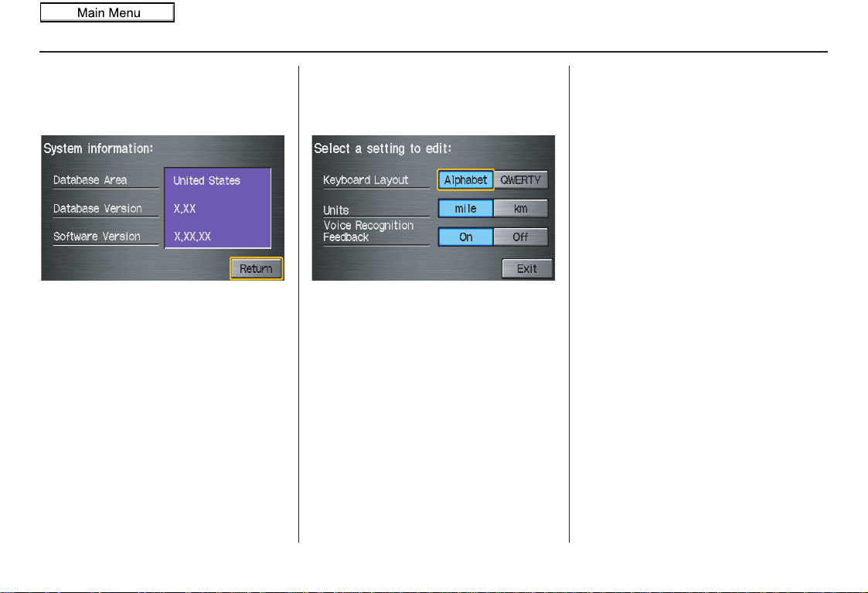Click the X.XX database version value
This screenshot has height=593, width=868.
(185, 209)
